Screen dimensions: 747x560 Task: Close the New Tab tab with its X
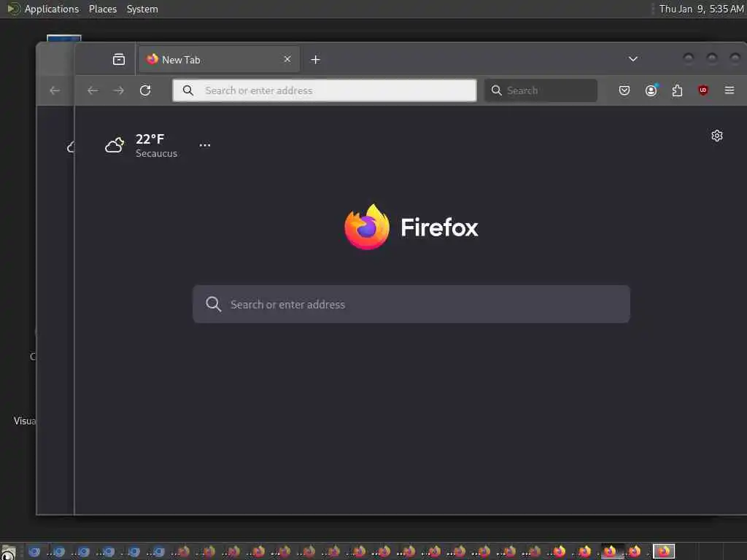(x=287, y=60)
